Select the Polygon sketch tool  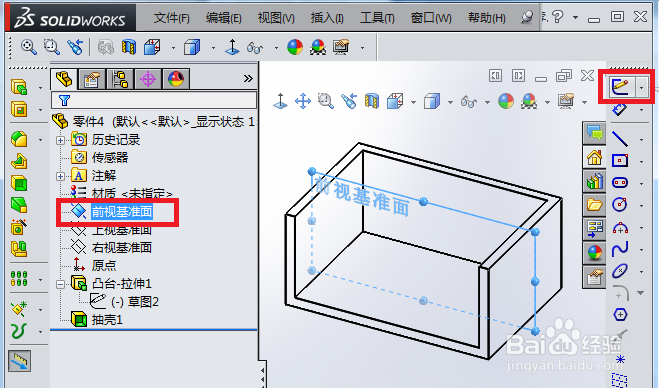click(620, 314)
